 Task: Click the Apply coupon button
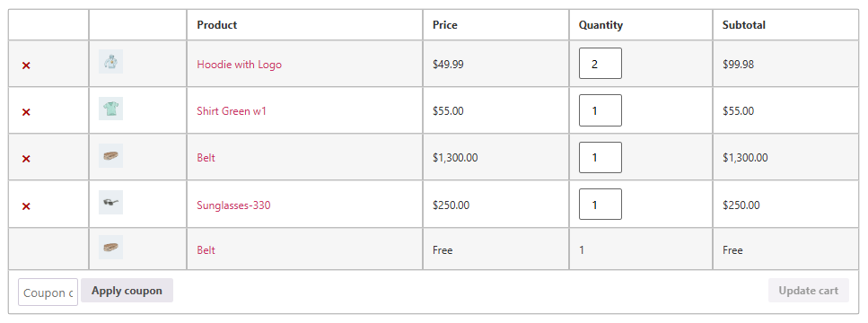[127, 291]
